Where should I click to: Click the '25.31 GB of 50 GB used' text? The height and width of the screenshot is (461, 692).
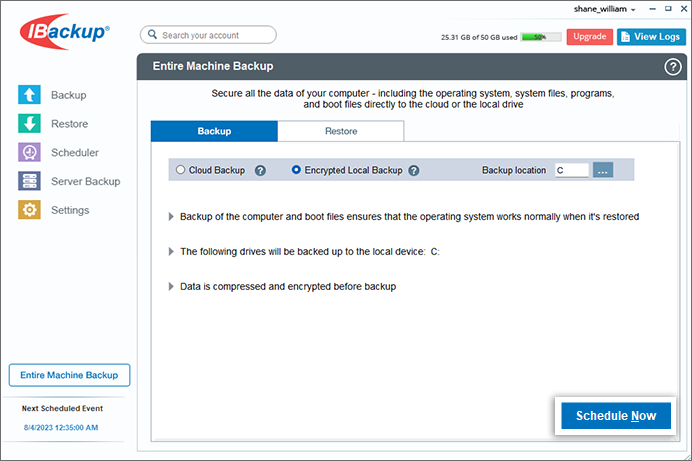pyautogui.click(x=479, y=37)
